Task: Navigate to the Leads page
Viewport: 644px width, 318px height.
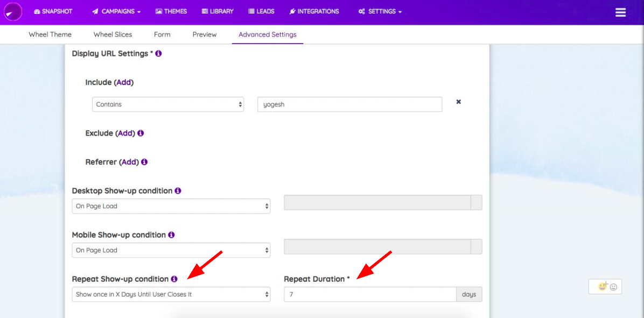Action: (x=261, y=11)
